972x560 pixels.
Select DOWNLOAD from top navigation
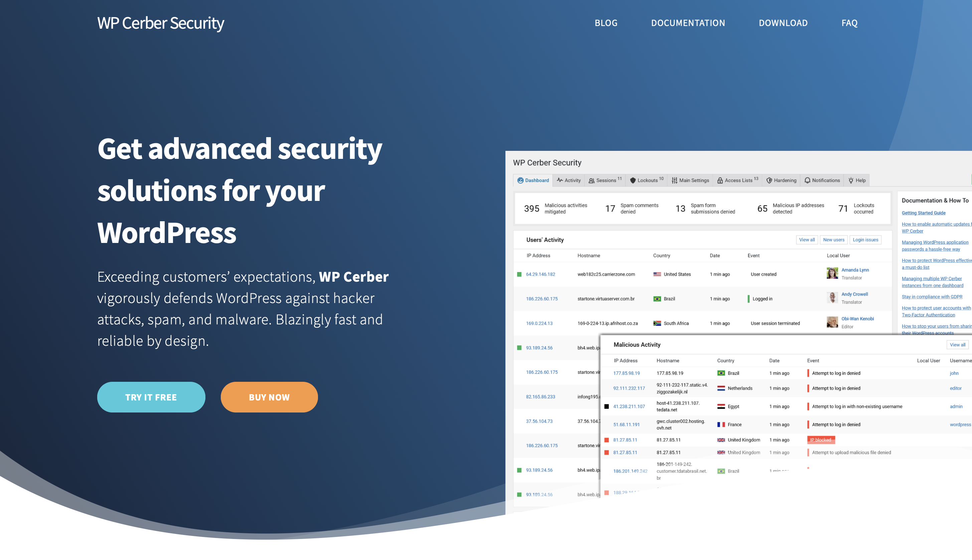[783, 23]
